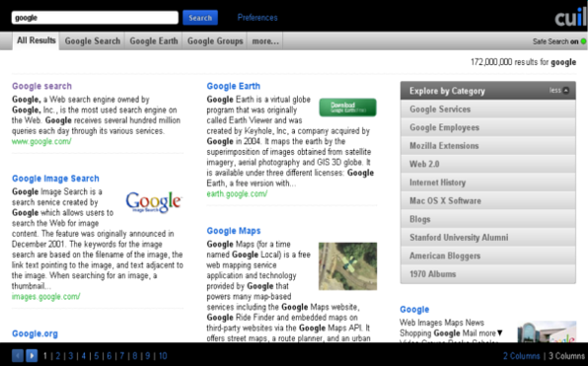The height and width of the screenshot is (366, 588).
Task: Go to previous results page arrow
Action: tap(17, 355)
